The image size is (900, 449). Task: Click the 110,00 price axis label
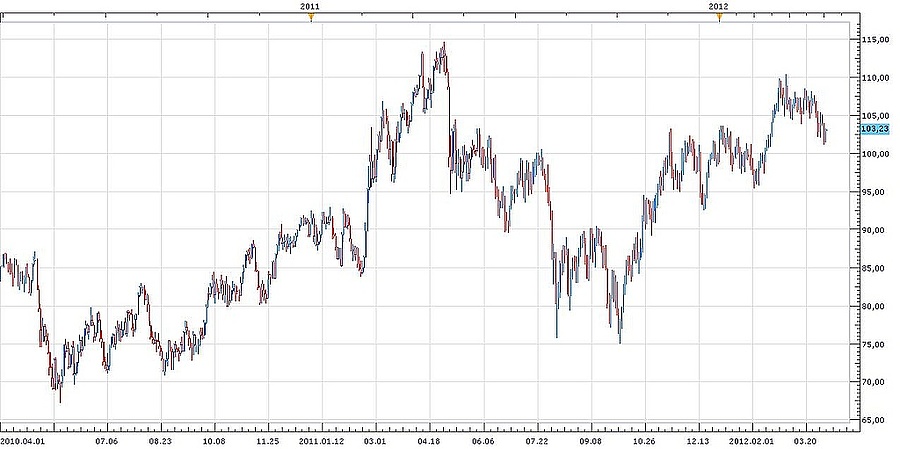(x=876, y=77)
